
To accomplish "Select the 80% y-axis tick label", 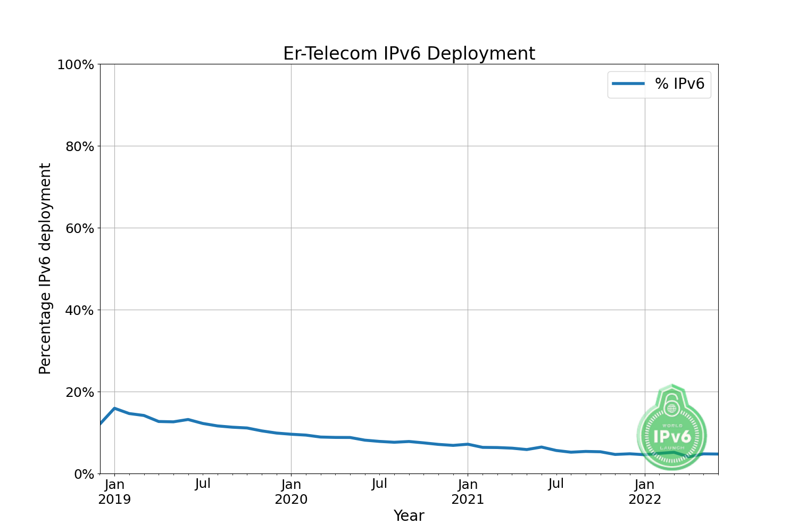I will click(79, 147).
